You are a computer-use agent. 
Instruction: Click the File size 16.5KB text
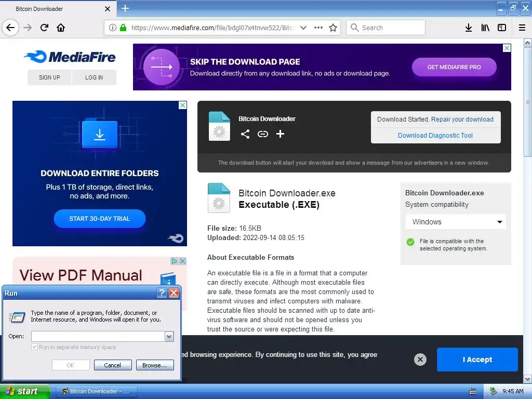(234, 228)
